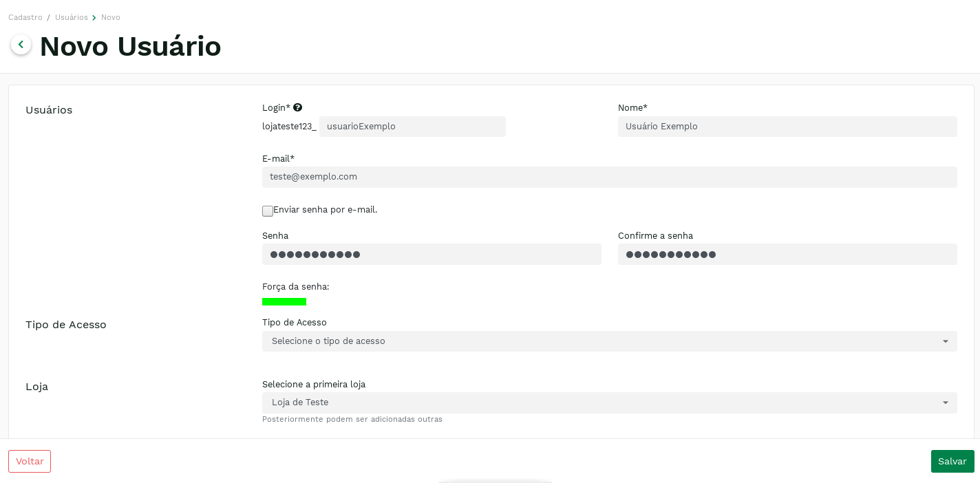Click the Loja section heading
This screenshot has width=980, height=483.
37,387
